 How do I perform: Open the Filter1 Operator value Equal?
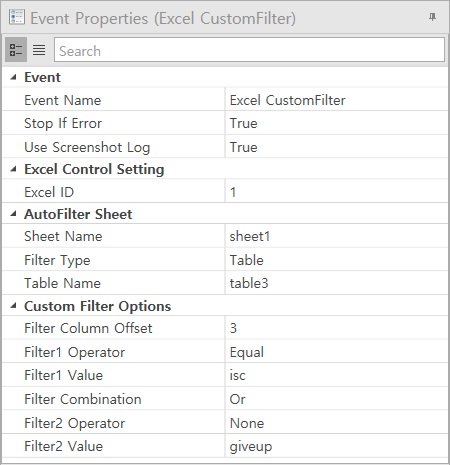tap(336, 352)
